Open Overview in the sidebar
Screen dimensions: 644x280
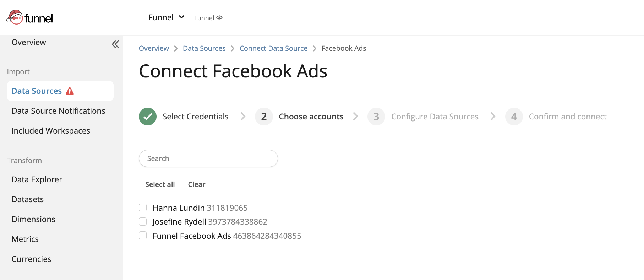click(29, 42)
